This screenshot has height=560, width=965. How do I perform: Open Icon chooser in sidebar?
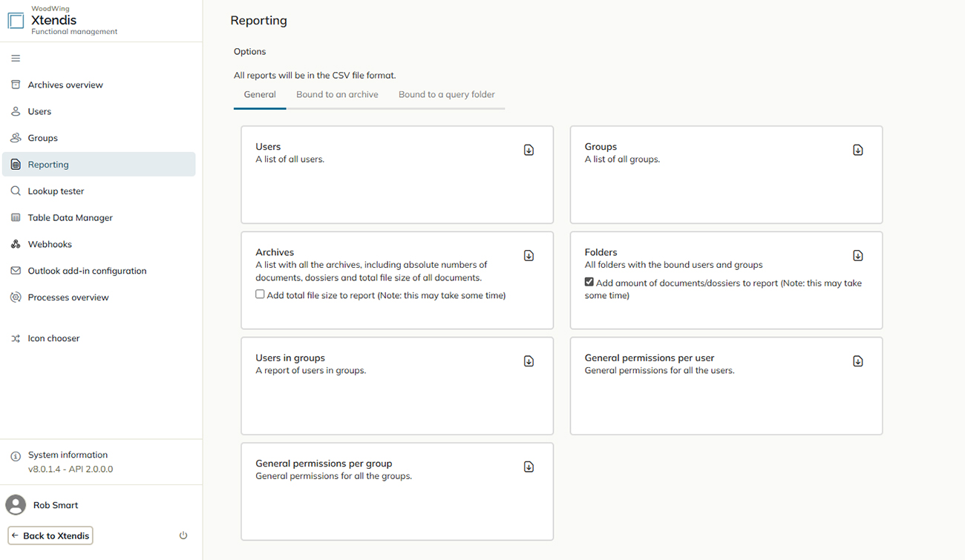99,338
